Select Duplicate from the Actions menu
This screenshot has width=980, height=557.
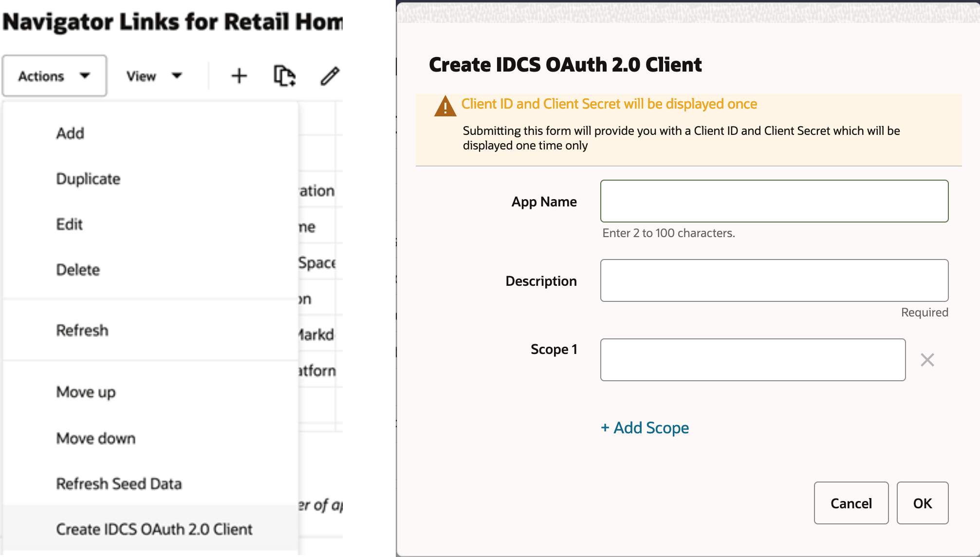click(x=151, y=179)
